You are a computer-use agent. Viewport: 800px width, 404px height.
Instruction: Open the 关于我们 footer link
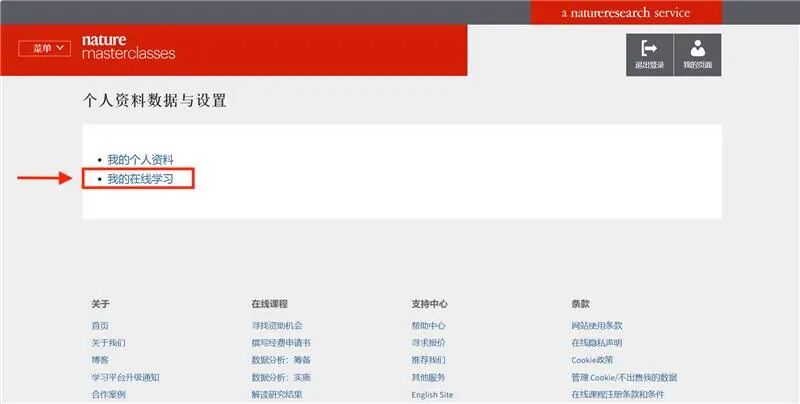108,343
